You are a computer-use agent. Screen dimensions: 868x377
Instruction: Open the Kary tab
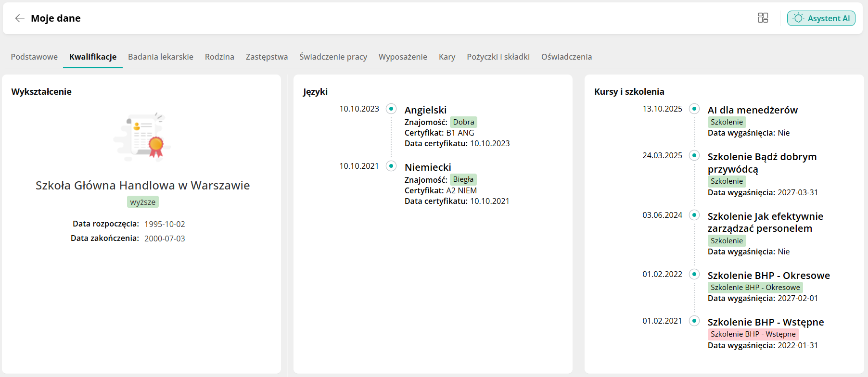pos(447,57)
